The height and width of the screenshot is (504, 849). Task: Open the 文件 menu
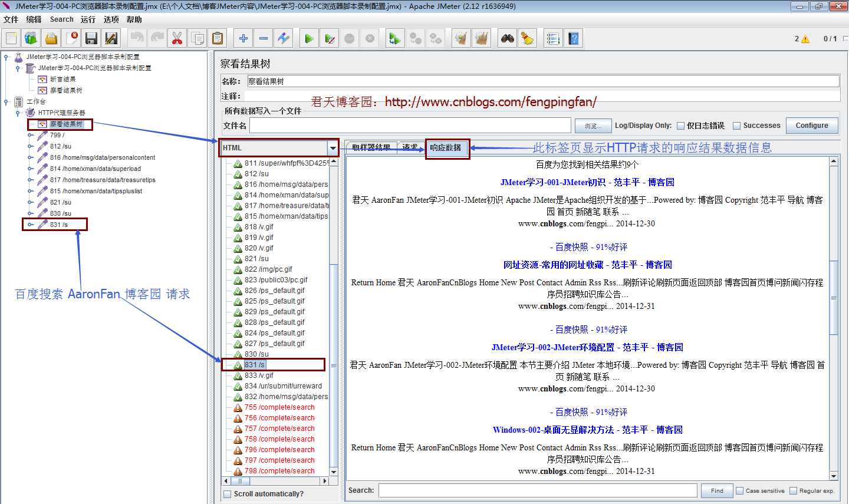point(11,19)
